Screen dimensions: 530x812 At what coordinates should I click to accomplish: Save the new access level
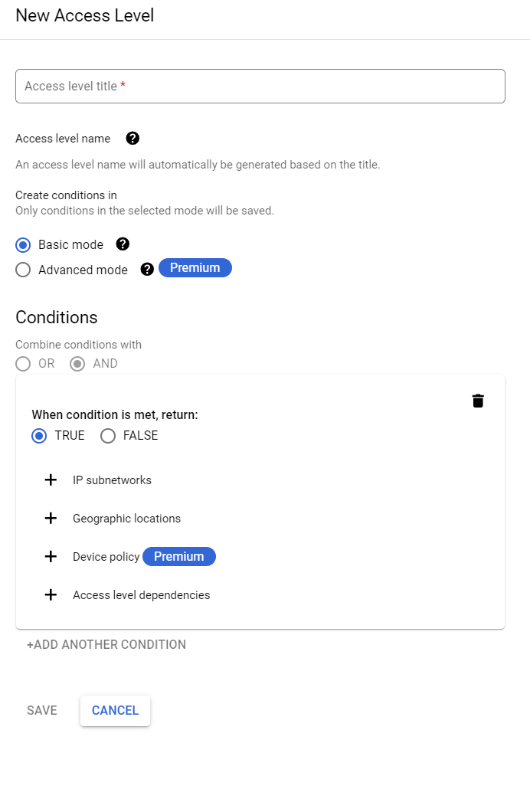pos(41,710)
